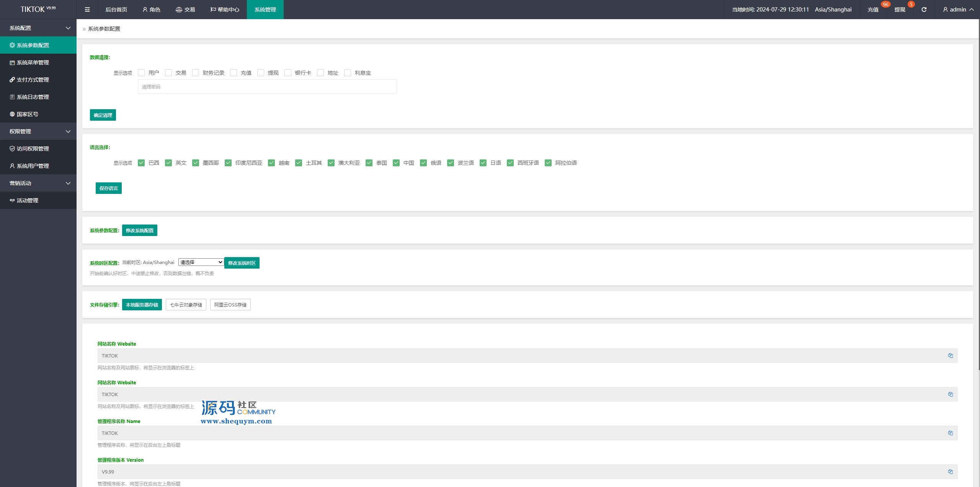The height and width of the screenshot is (487, 980).
Task: Open the 请选择 timezone dropdown
Action: [201, 262]
